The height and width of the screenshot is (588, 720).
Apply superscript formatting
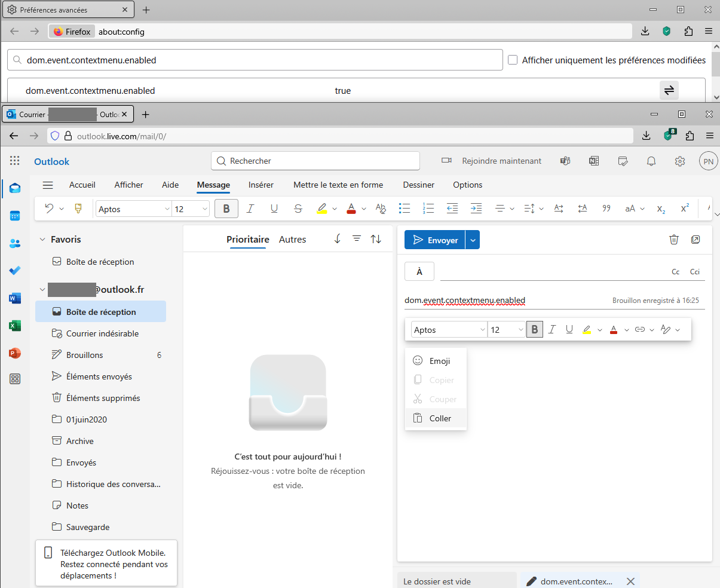point(685,209)
